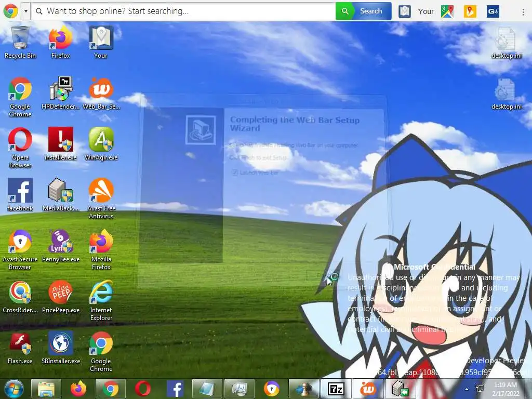The height and width of the screenshot is (399, 532).
Task: Open the Windows Start menu orb
Action: coord(14,389)
